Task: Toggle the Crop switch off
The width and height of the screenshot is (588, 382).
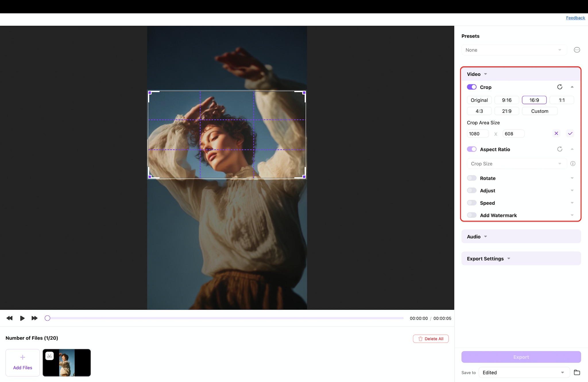Action: 472,87
